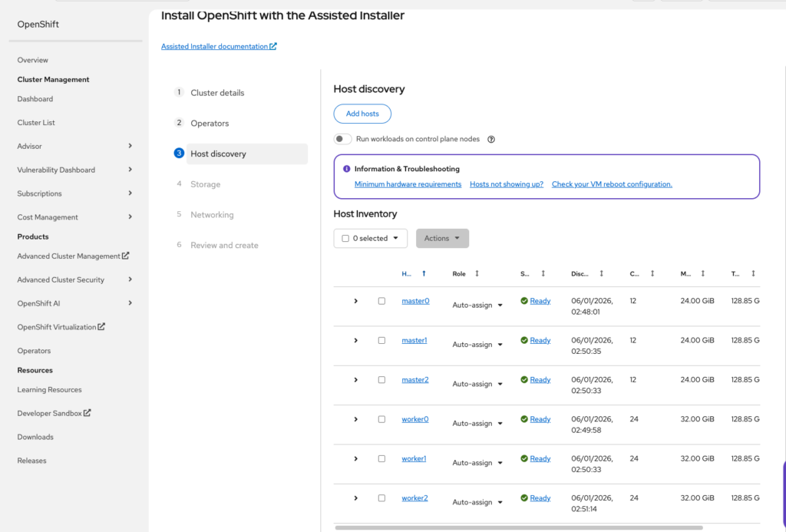Click the Add hosts button
Viewport: 786px width, 532px height.
tap(362, 114)
